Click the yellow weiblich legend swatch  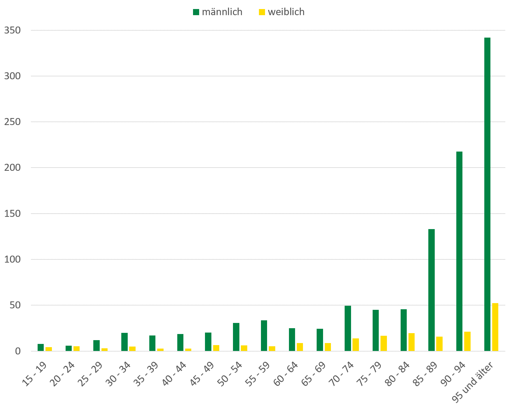click(x=262, y=12)
